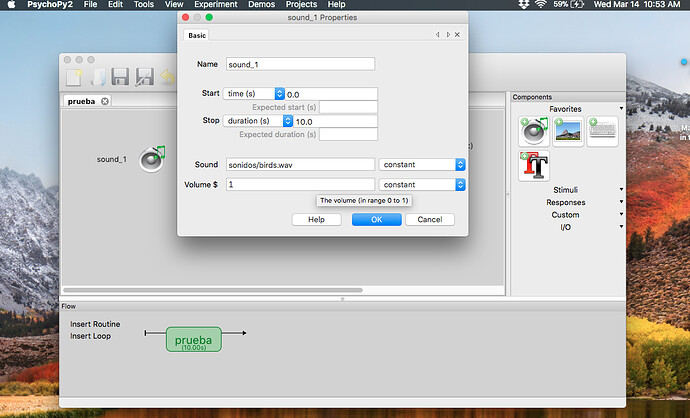
Task: Click the Start time value field
Action: point(331,94)
